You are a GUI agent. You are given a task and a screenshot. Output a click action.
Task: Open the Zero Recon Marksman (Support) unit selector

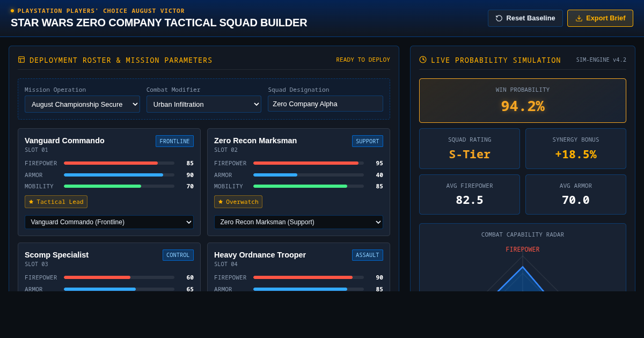[x=298, y=222]
